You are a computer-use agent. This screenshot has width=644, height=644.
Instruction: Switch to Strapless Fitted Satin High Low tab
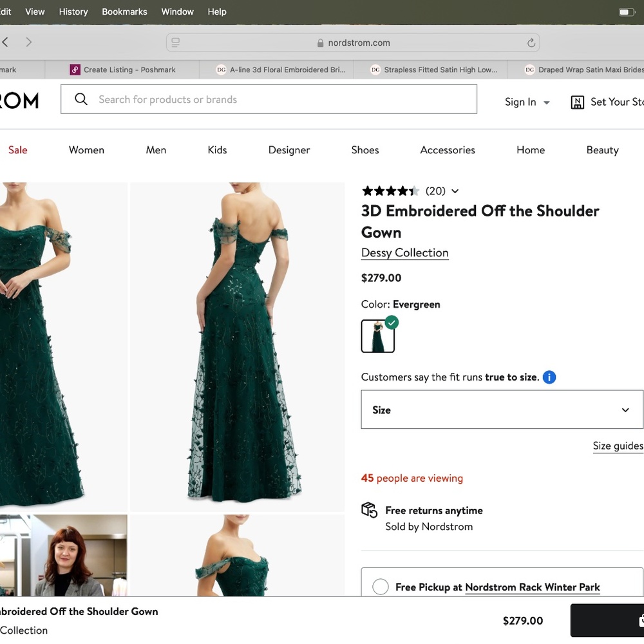point(431,70)
